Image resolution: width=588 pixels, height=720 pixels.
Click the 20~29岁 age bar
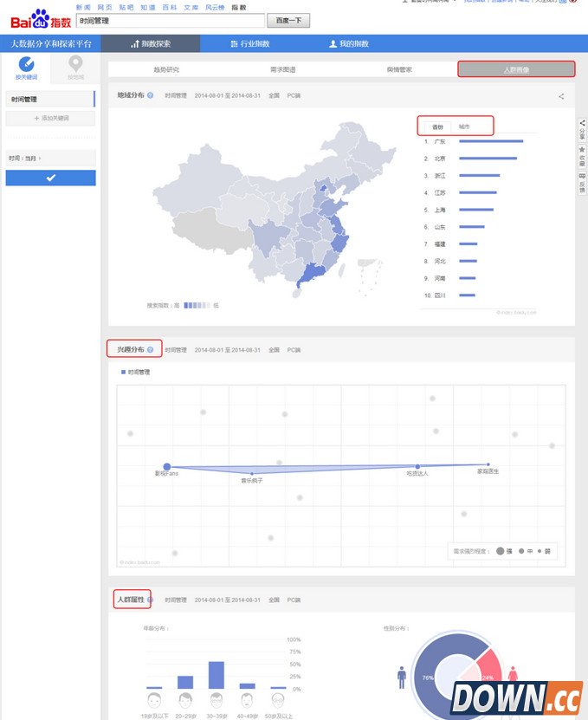185,683
